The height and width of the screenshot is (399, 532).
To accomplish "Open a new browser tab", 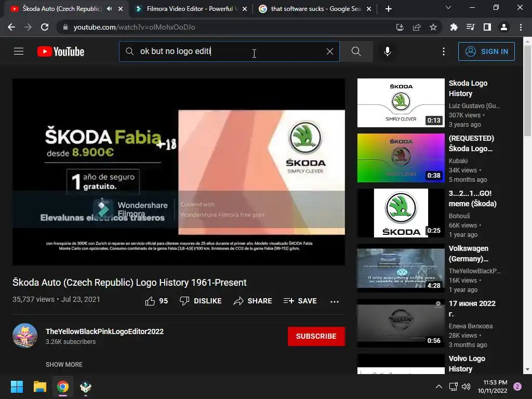I will [389, 9].
